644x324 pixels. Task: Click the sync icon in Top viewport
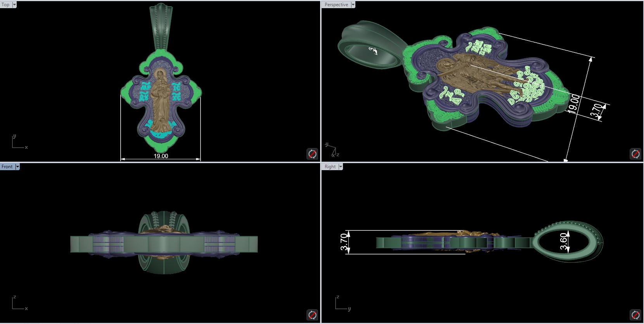[312, 154]
